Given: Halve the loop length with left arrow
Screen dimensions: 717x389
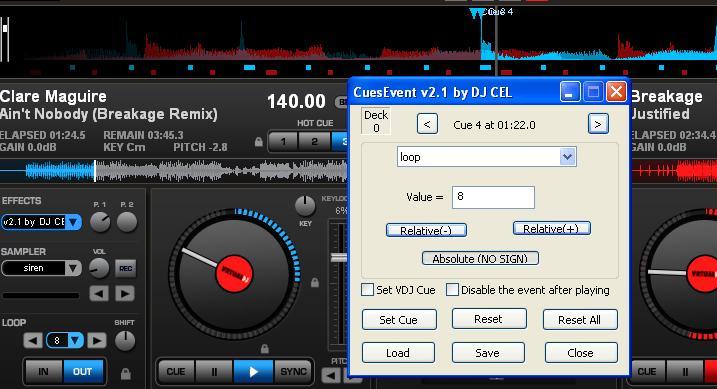Looking at the screenshot, I should [32, 340].
